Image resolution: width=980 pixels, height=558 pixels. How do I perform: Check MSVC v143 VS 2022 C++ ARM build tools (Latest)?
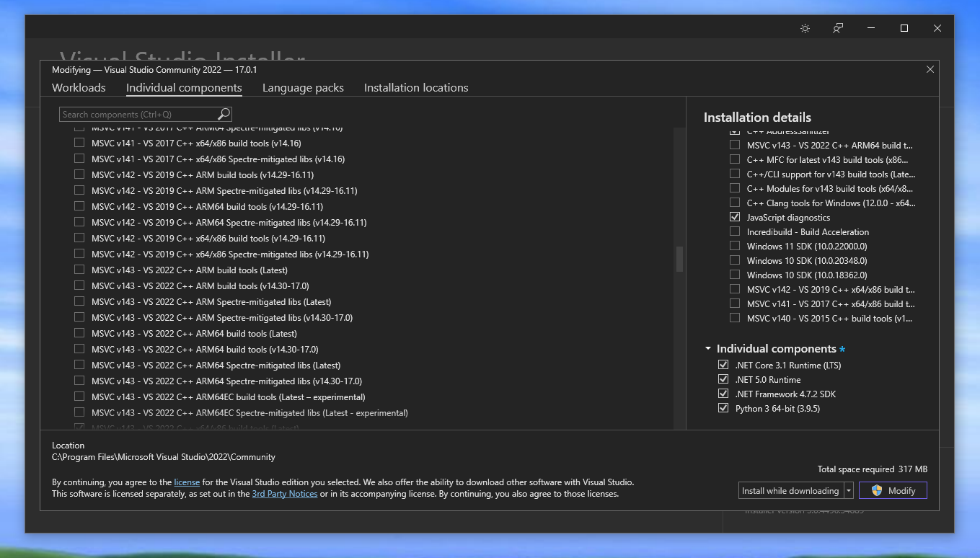click(x=79, y=270)
